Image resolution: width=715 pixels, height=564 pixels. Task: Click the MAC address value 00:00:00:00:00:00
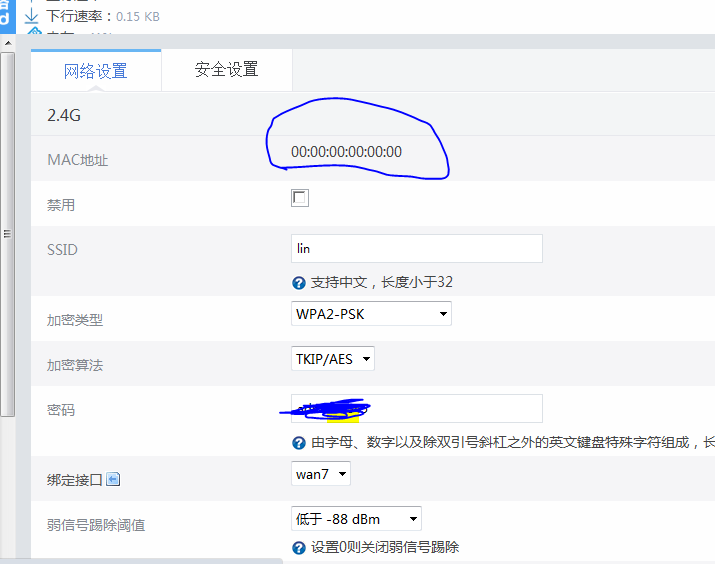(346, 152)
